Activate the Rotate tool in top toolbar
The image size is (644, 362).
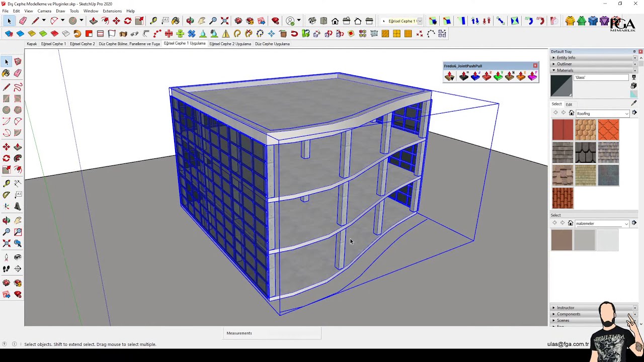click(x=128, y=21)
